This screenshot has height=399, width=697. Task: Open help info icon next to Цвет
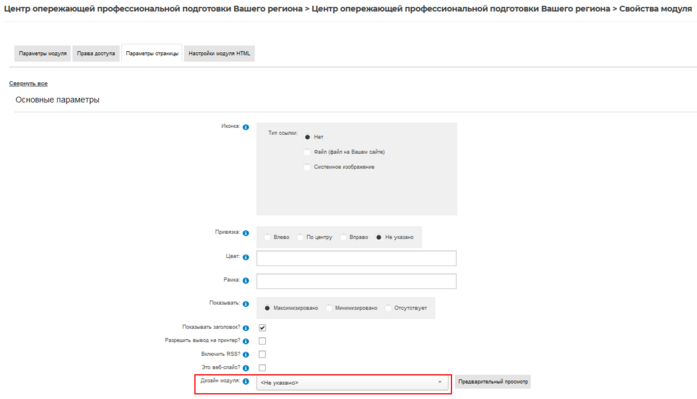point(246,257)
